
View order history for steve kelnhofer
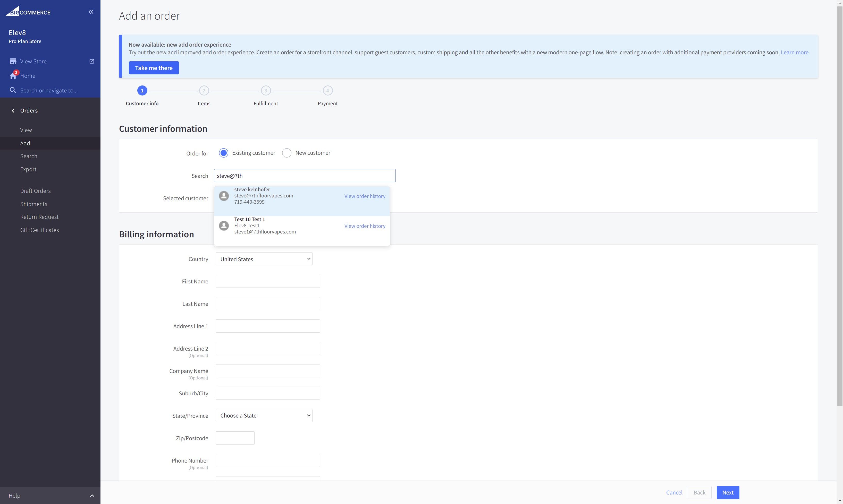point(364,196)
